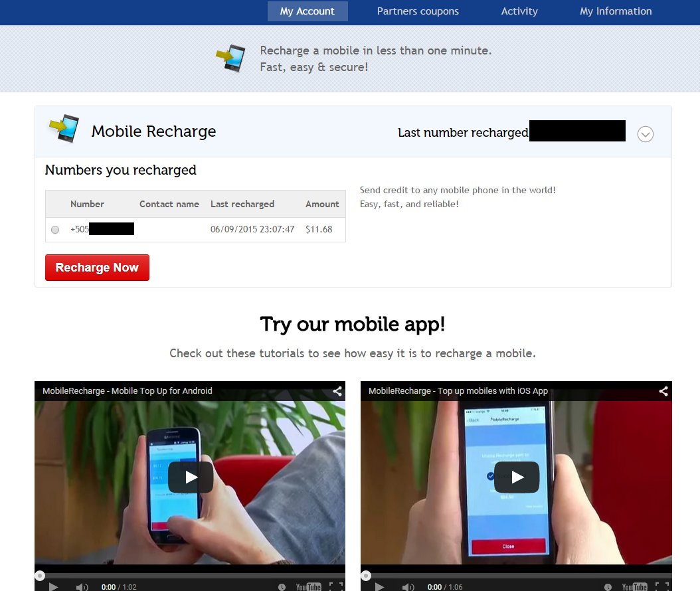This screenshot has height=591, width=700.
Task: Click the Recharge Now button
Action: (97, 268)
